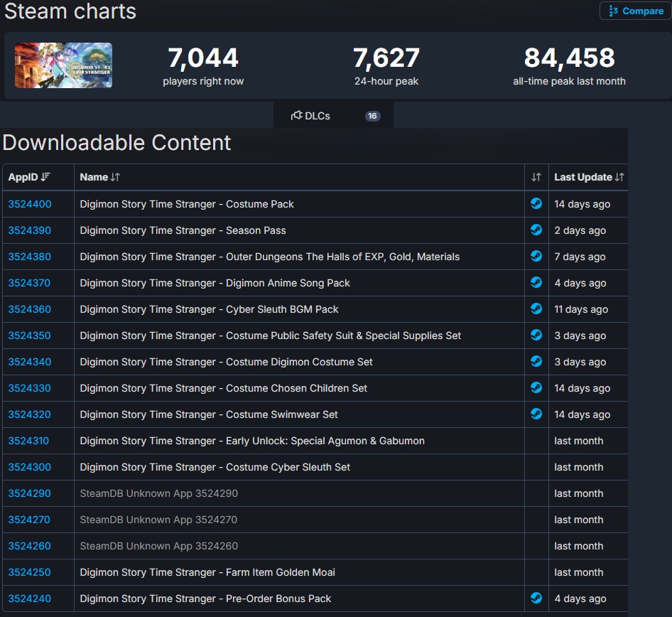Open AppID 3524390 link
Image resolution: width=672 pixels, height=617 pixels.
[30, 230]
